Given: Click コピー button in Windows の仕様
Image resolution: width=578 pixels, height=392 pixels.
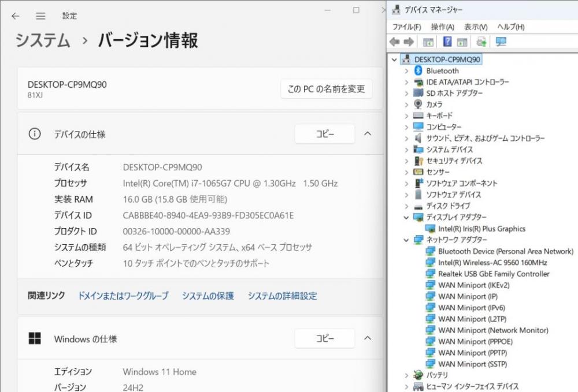Looking at the screenshot, I should point(325,338).
